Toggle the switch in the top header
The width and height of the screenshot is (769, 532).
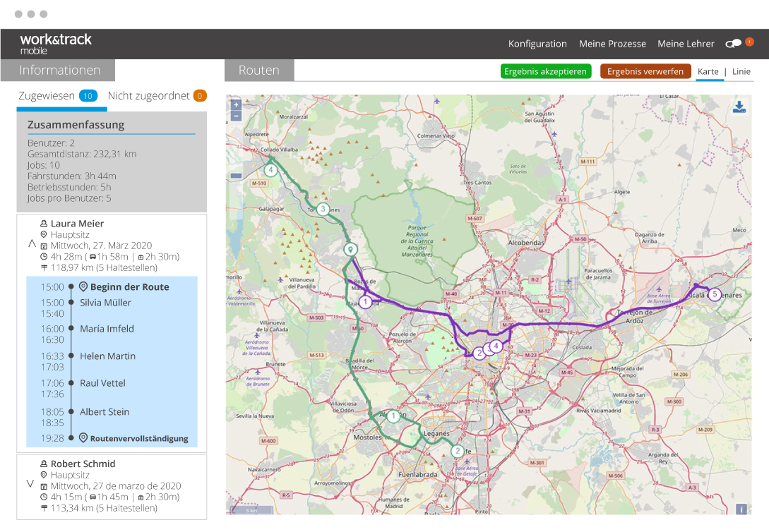(733, 44)
